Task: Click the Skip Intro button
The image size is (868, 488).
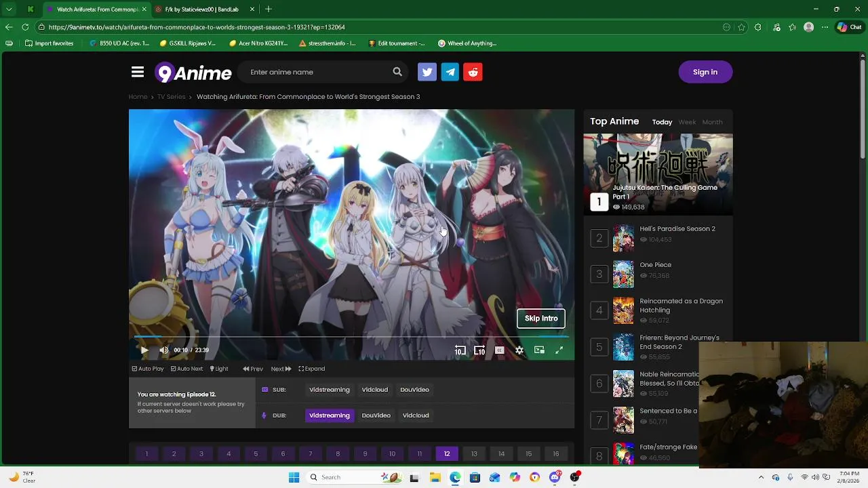Action: [541, 319]
